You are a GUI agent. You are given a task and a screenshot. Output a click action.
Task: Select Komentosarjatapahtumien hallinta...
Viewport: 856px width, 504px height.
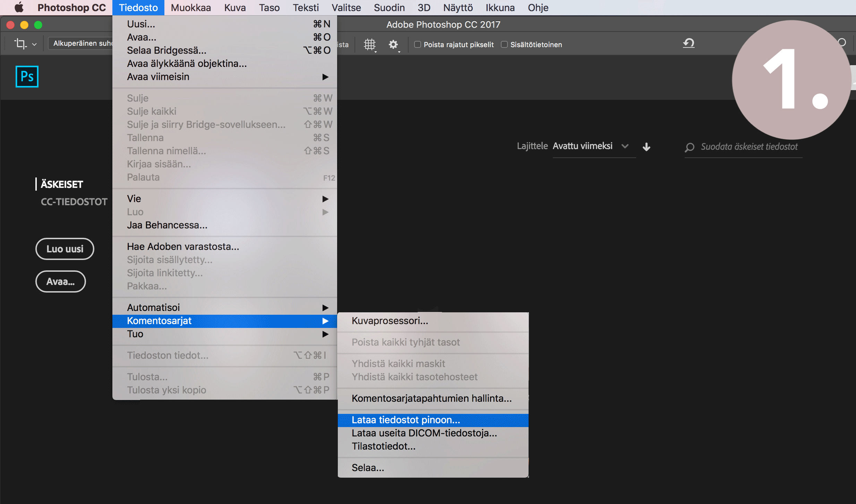click(x=433, y=398)
